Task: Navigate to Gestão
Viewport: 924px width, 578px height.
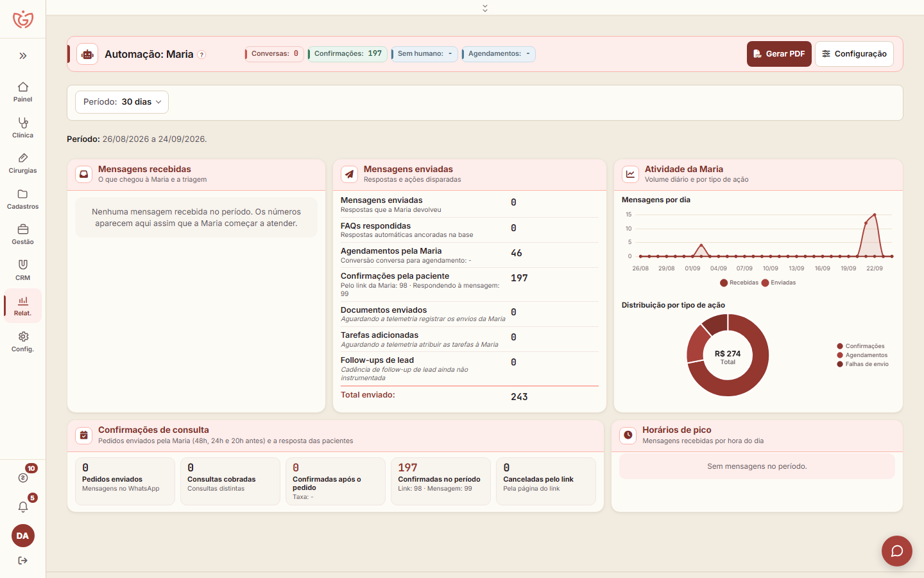Action: [23, 234]
